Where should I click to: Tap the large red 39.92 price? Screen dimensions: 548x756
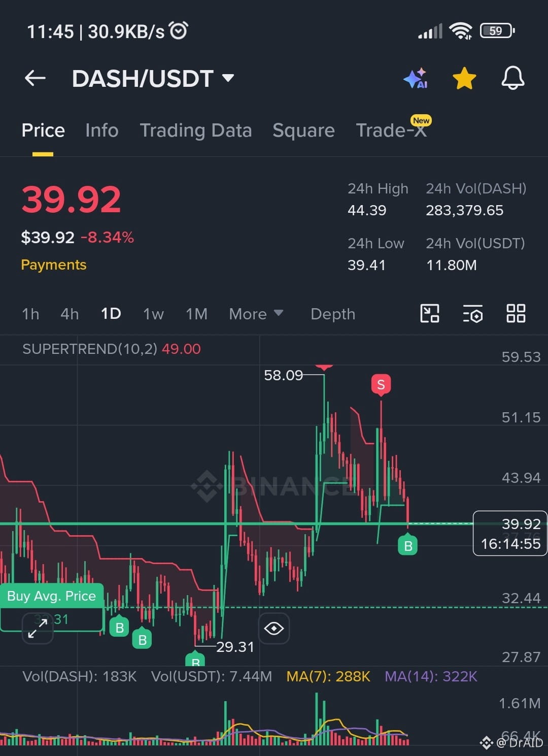tap(72, 200)
